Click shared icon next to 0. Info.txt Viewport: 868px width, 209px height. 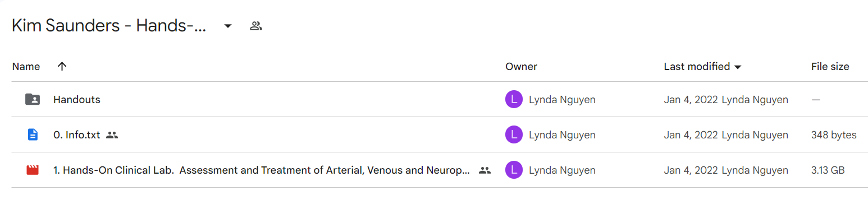112,135
